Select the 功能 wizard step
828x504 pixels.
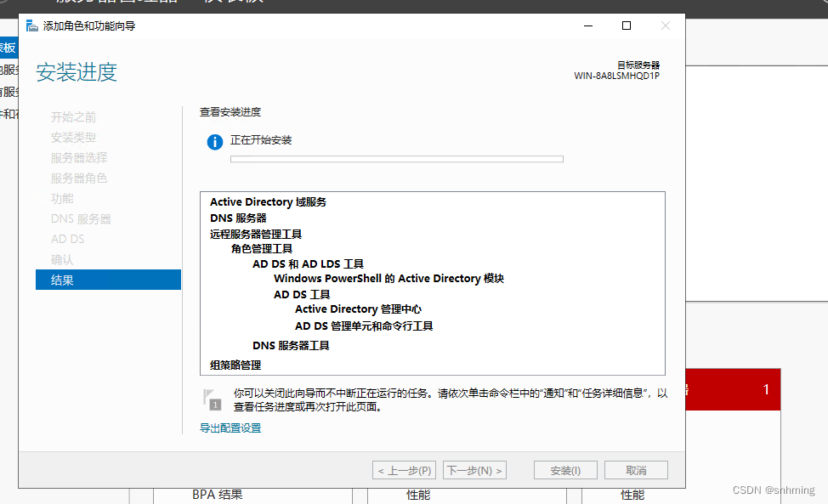(x=62, y=198)
